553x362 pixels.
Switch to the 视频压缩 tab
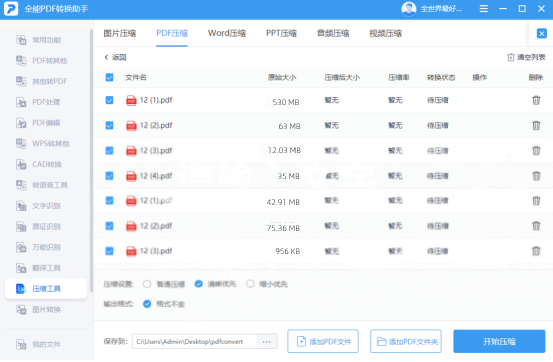(385, 34)
